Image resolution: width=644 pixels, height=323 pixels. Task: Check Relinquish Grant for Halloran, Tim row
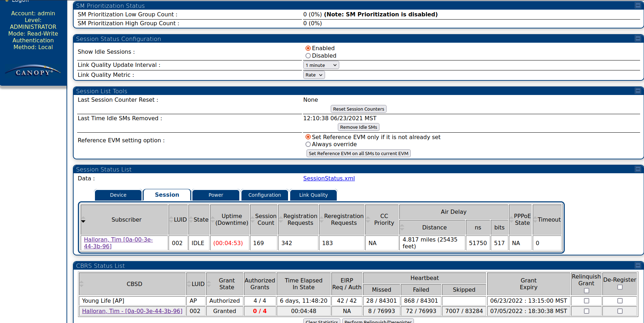tap(586, 311)
